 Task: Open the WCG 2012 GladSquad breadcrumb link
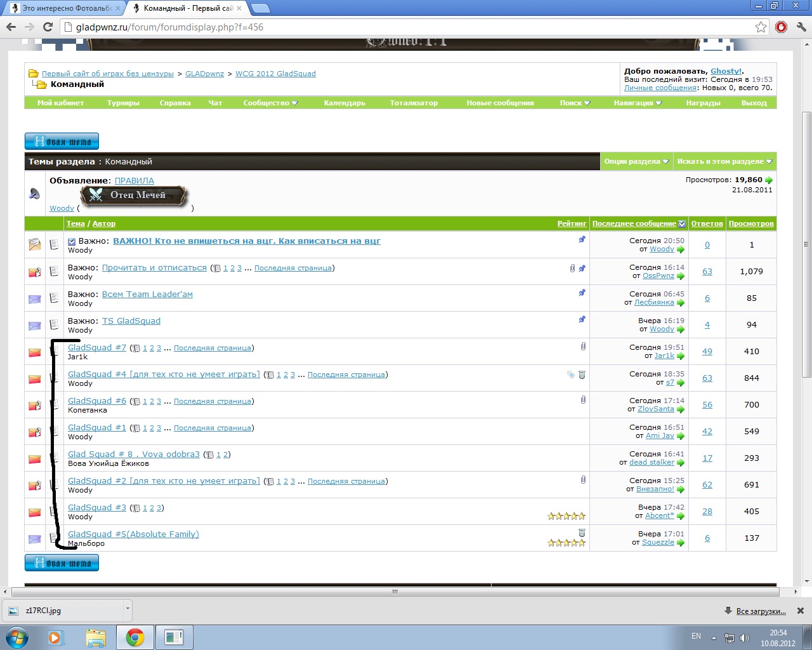(x=275, y=74)
